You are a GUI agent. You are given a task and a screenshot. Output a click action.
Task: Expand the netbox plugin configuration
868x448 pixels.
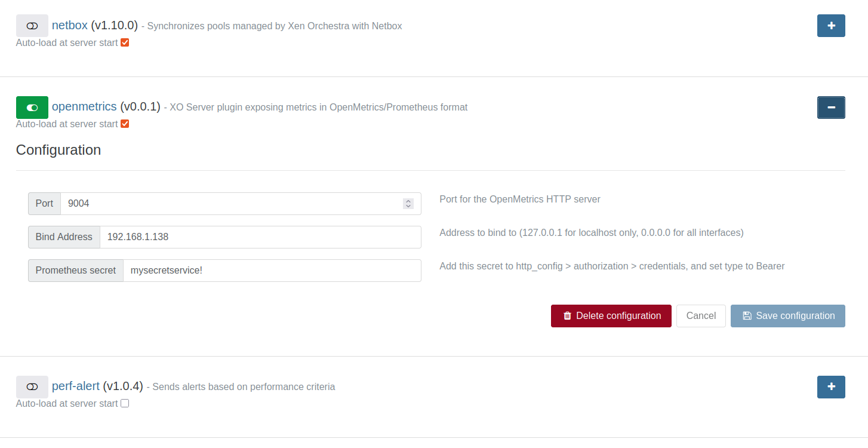tap(831, 26)
